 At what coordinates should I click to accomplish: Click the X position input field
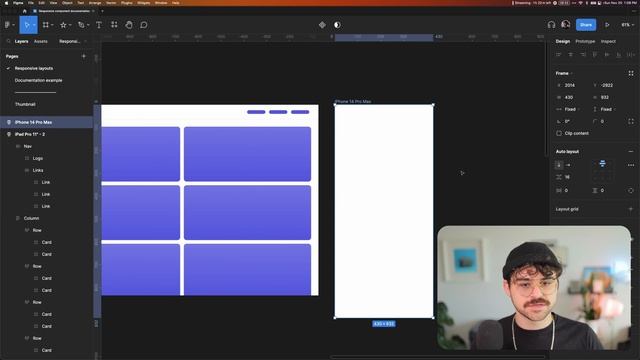pos(573,85)
